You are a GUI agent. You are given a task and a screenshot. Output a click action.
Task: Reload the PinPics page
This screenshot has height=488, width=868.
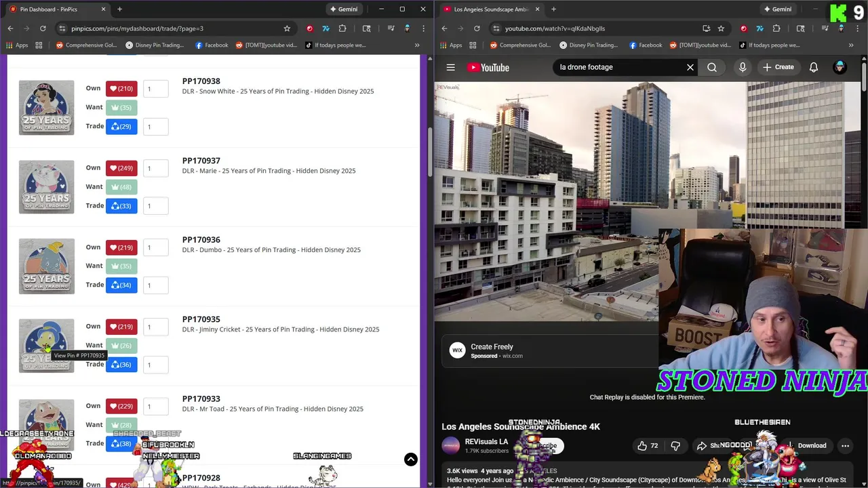(x=43, y=28)
